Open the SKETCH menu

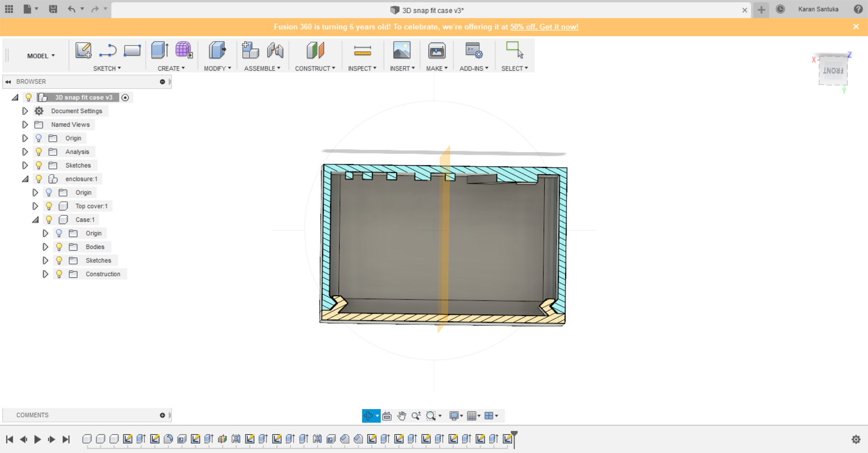[x=107, y=68]
